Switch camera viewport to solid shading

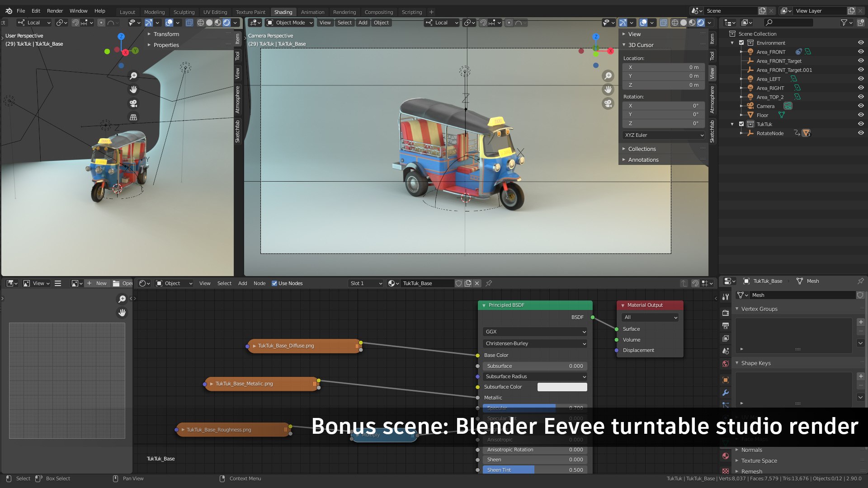coord(684,23)
